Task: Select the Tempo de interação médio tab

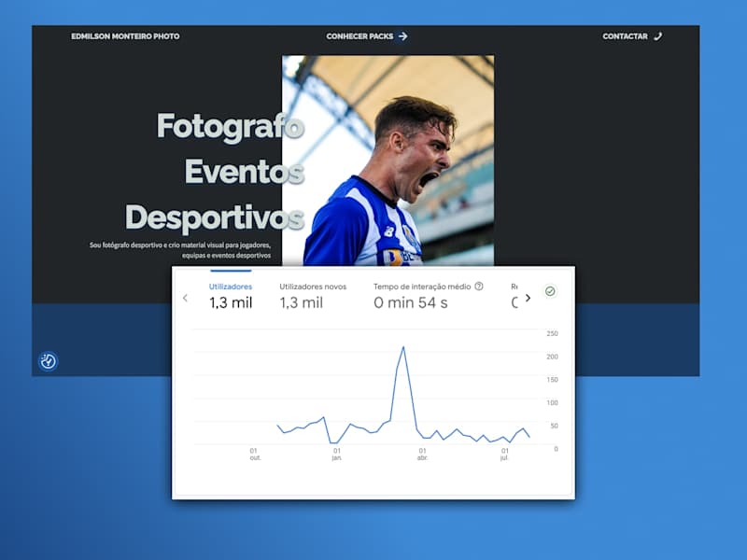Action: [429, 295]
